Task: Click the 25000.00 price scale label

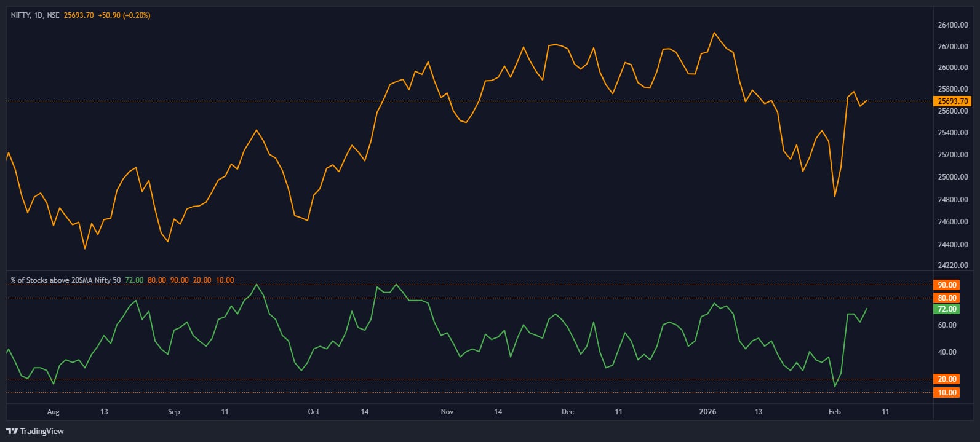Action: click(953, 177)
